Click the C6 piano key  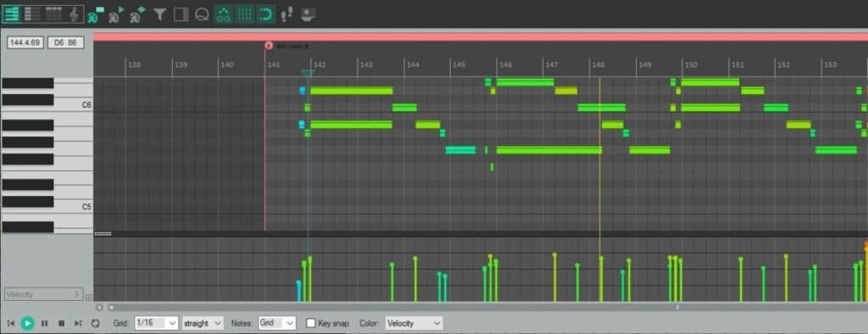[73, 104]
